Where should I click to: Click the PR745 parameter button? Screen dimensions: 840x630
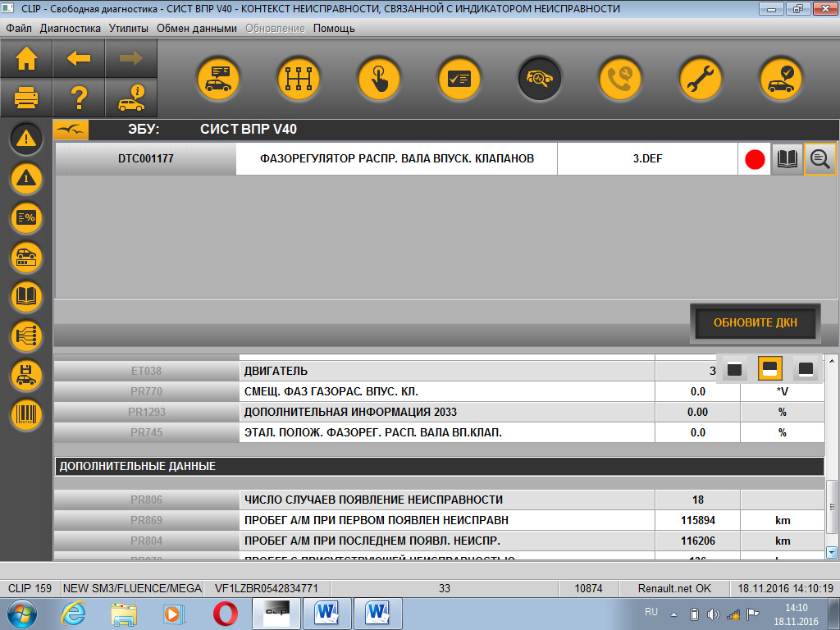coord(146,432)
